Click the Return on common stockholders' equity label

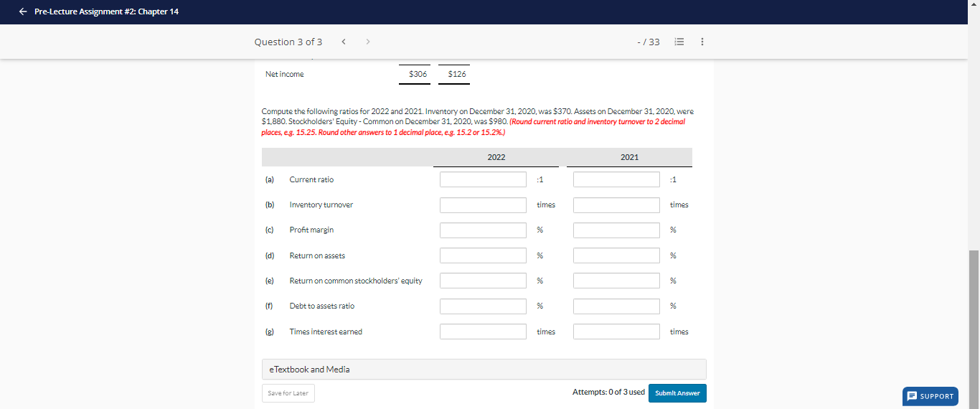coord(356,281)
